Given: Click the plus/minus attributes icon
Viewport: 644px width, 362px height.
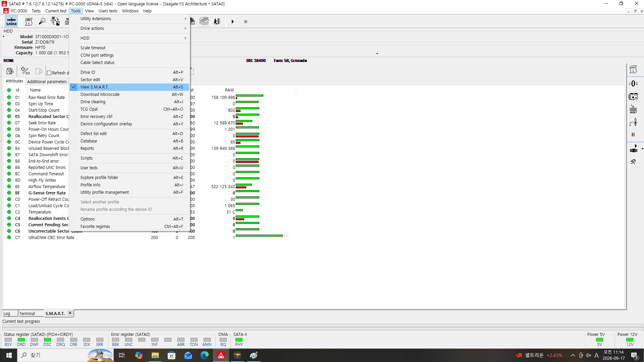Looking at the screenshot, I should (25, 71).
